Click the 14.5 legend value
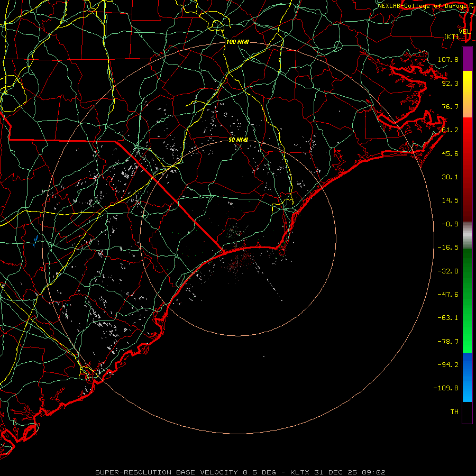Screen dimensions: 476x476 click(x=450, y=200)
